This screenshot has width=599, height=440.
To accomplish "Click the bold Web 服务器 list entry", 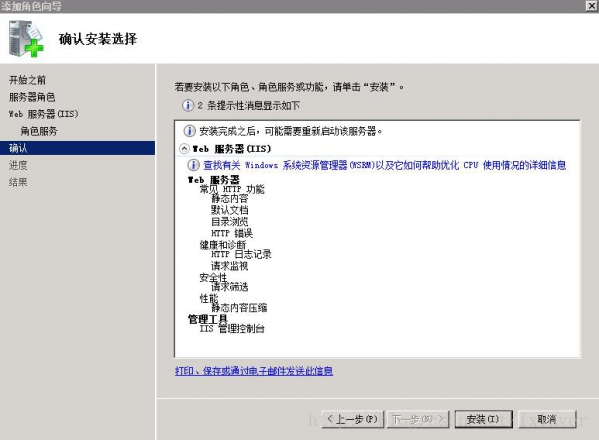I will pyautogui.click(x=214, y=180).
